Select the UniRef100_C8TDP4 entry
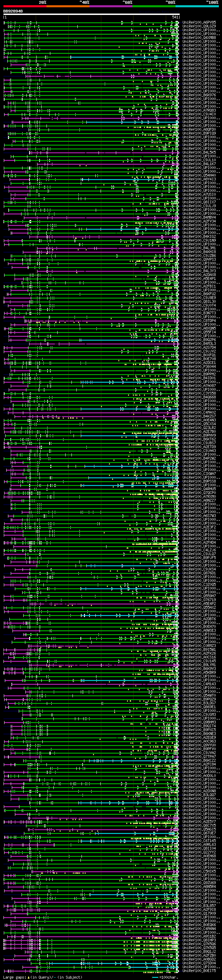 199,321
